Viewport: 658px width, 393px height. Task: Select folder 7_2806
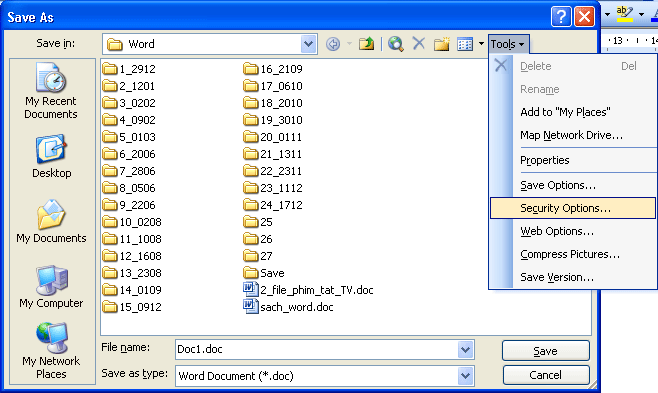tap(129, 171)
